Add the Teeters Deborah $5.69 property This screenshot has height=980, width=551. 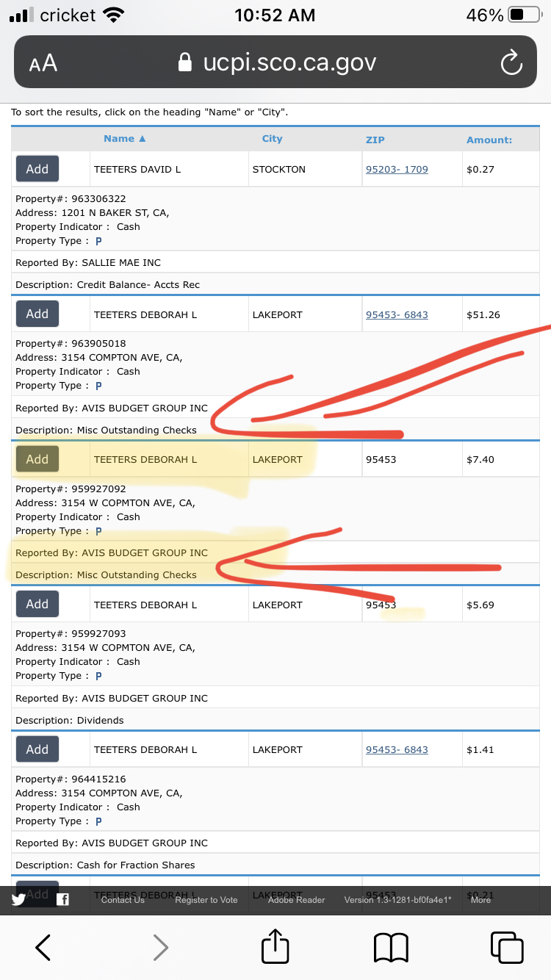pyautogui.click(x=37, y=604)
